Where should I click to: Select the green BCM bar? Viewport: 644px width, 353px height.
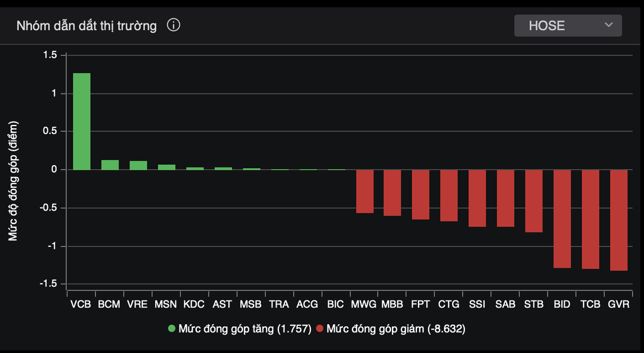(110, 165)
